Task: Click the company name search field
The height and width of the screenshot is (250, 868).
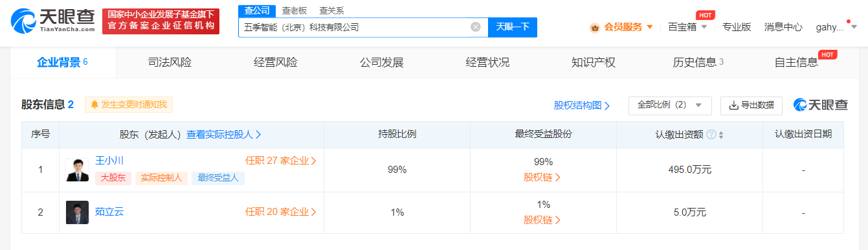Action: tap(355, 27)
